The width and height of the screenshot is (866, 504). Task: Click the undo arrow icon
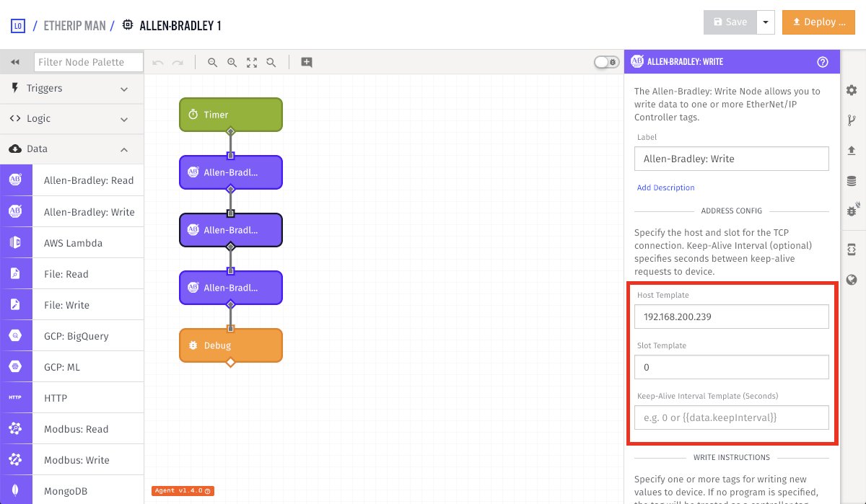coord(158,63)
